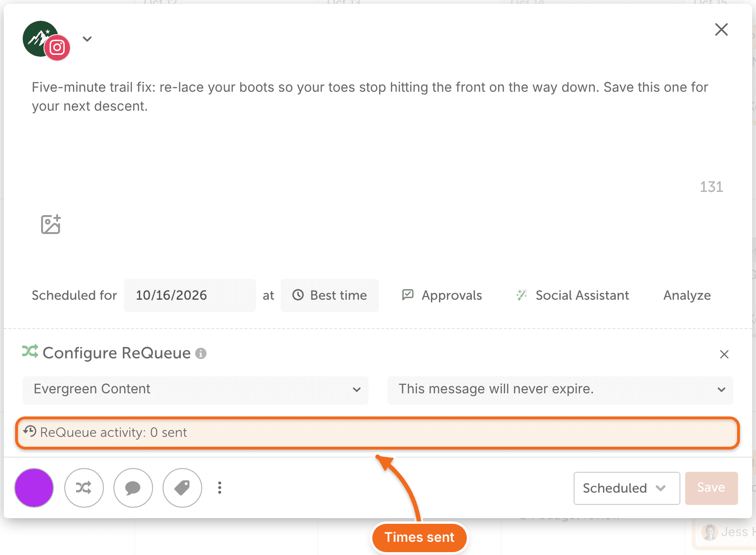Click the green ReQueue shuffle header icon
Screen dimensions: 756x555
point(30,352)
